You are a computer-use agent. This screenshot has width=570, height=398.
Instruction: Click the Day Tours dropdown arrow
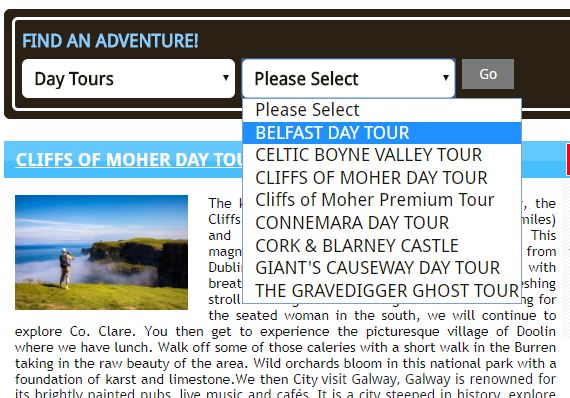tap(226, 77)
